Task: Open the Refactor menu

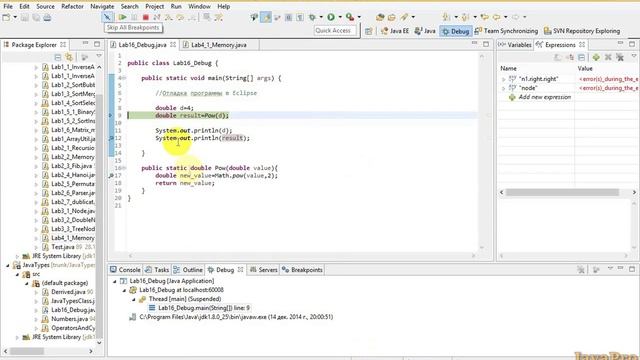Action: click(72, 7)
